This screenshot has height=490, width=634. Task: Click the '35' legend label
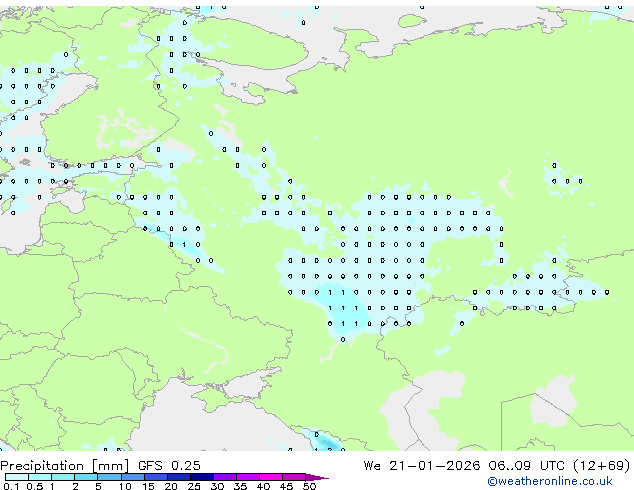[240, 486]
